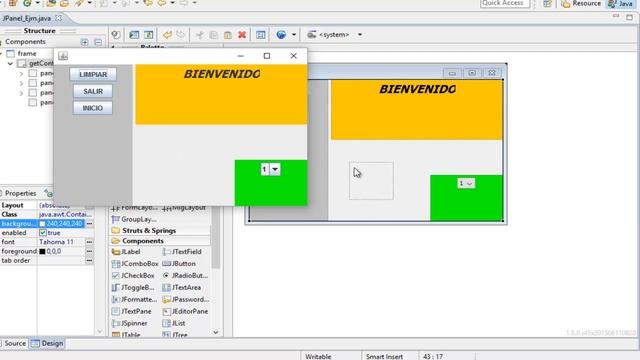Select the JCheckBox palette component
The width and height of the screenshot is (640, 360).
tap(133, 276)
